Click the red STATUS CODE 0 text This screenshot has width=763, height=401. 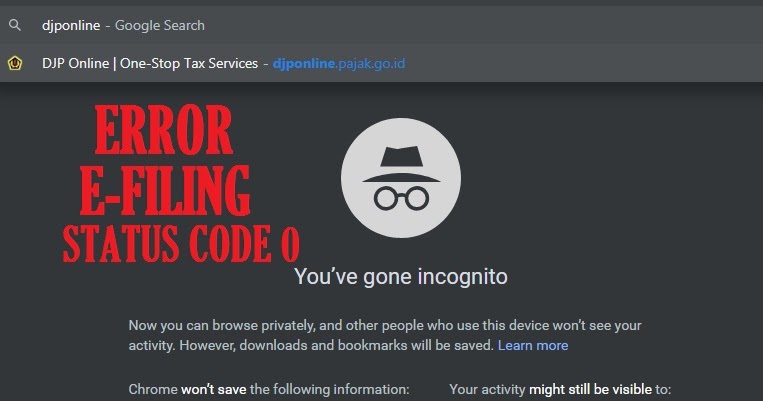click(x=181, y=243)
